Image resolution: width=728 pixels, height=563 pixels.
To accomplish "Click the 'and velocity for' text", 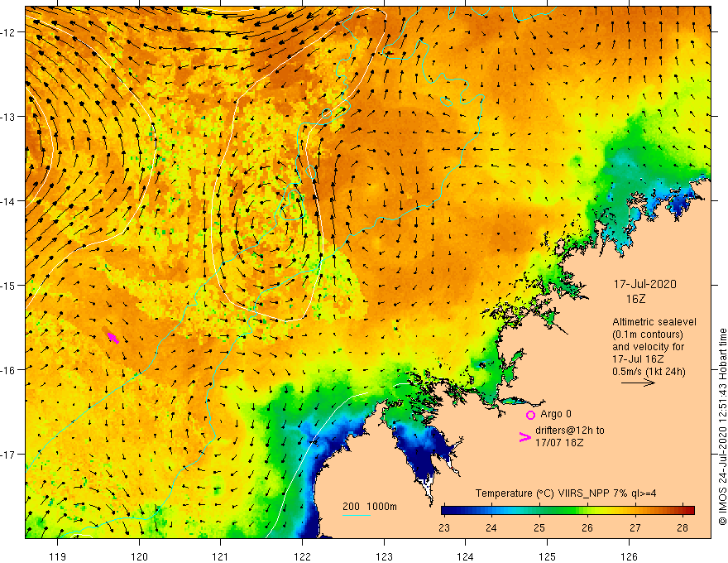I will pyautogui.click(x=648, y=347).
